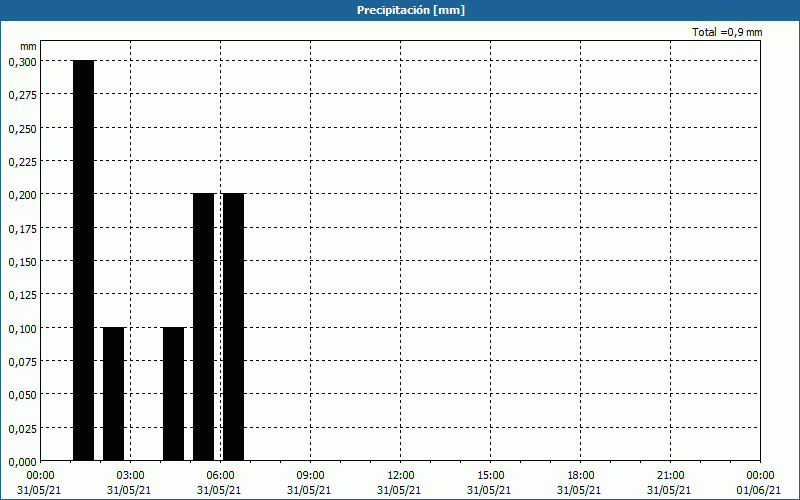The width and height of the screenshot is (800, 500).
Task: Select the tallest bar reaching 0,300 mm
Action: (x=83, y=261)
